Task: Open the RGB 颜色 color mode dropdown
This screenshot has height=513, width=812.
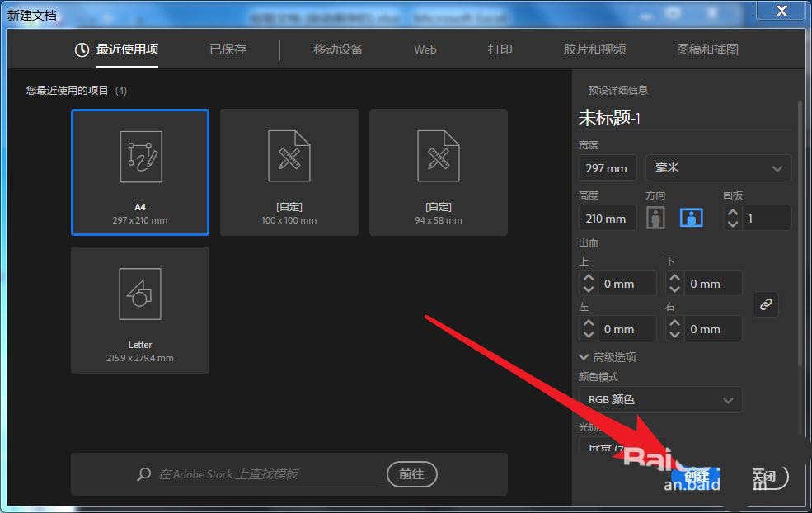Action: [659, 400]
